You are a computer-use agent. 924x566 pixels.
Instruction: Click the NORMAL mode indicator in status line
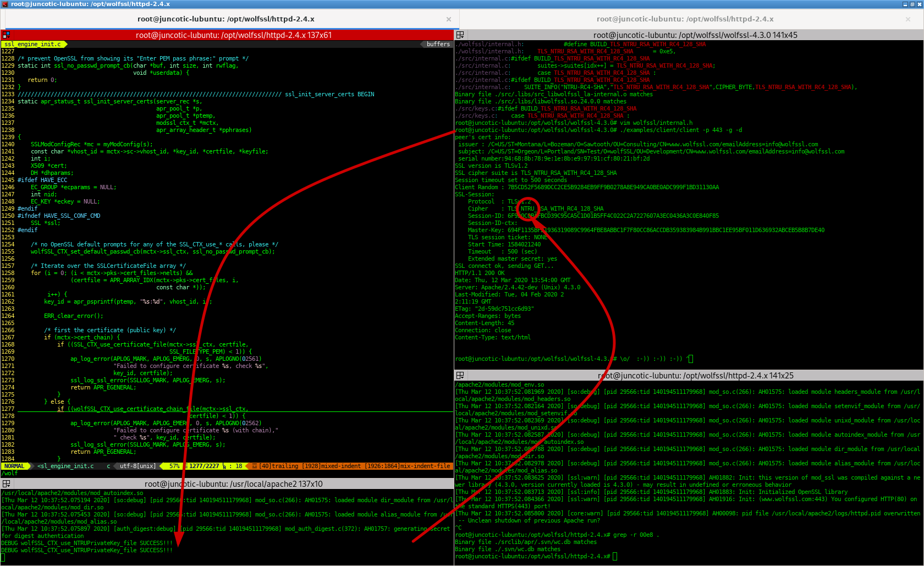[15, 466]
